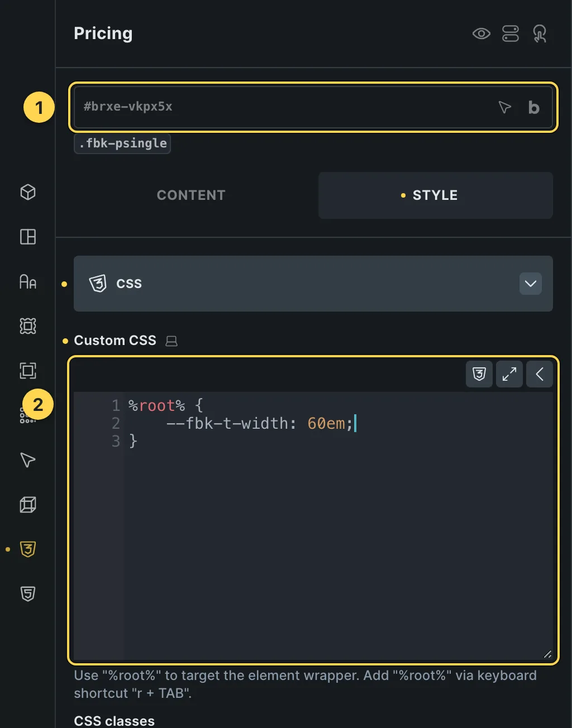Click the Pricing panel title

103,33
